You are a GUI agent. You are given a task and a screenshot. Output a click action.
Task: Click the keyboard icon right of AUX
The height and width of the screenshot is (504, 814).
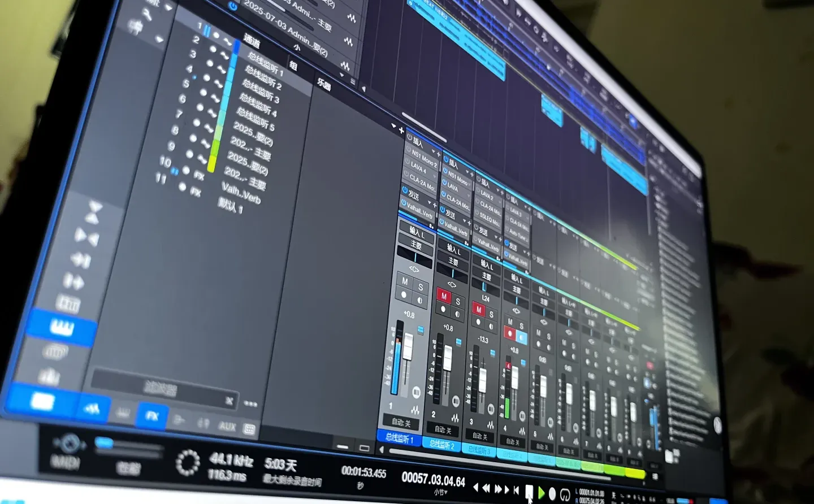[x=249, y=429]
